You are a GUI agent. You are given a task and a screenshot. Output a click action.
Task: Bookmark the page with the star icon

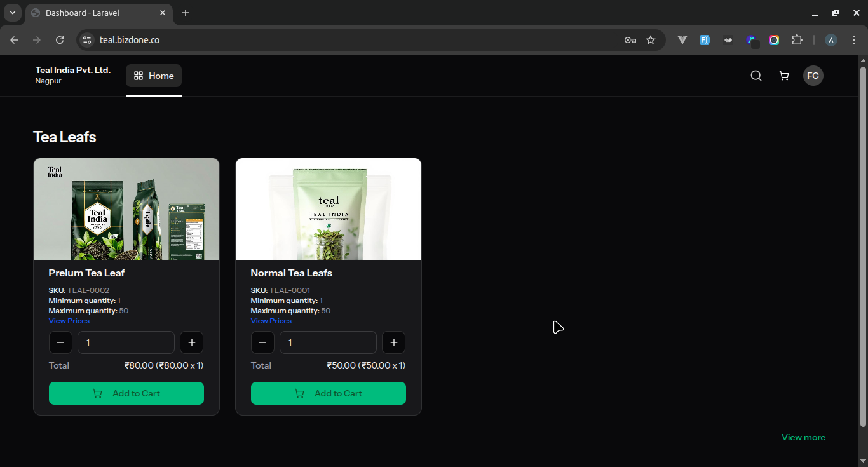651,39
